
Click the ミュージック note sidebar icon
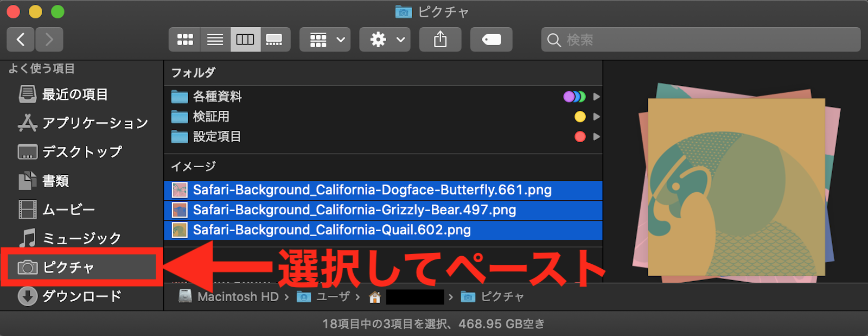pos(28,238)
